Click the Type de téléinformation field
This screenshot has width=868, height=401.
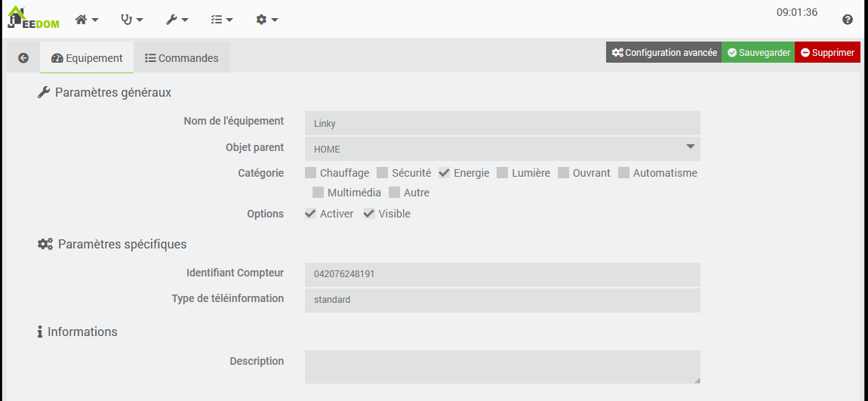[x=502, y=301]
